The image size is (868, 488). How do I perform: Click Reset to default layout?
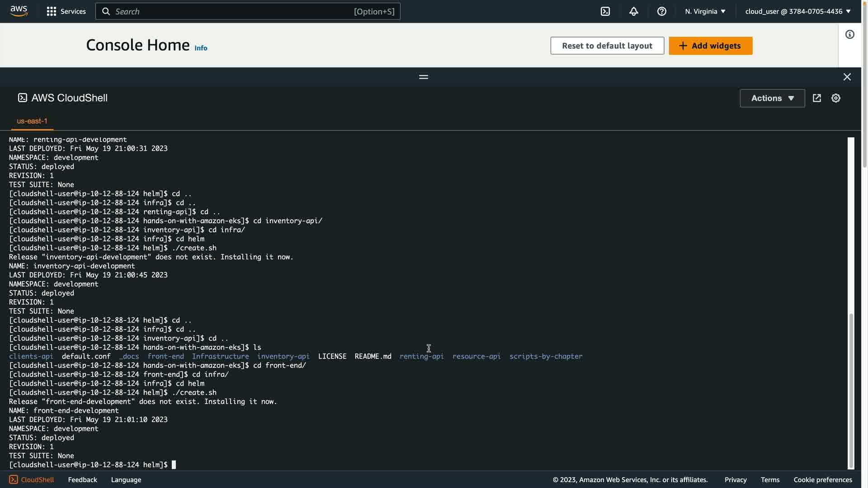607,46
